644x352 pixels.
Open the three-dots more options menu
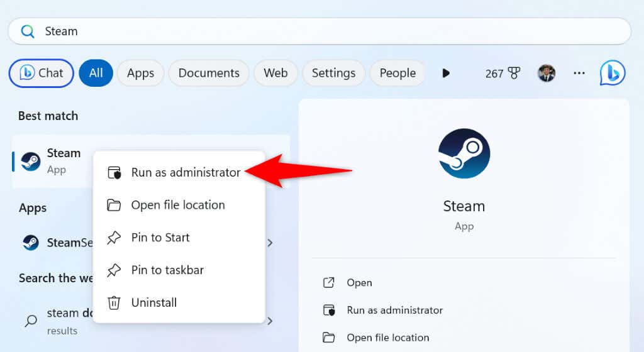tap(579, 73)
